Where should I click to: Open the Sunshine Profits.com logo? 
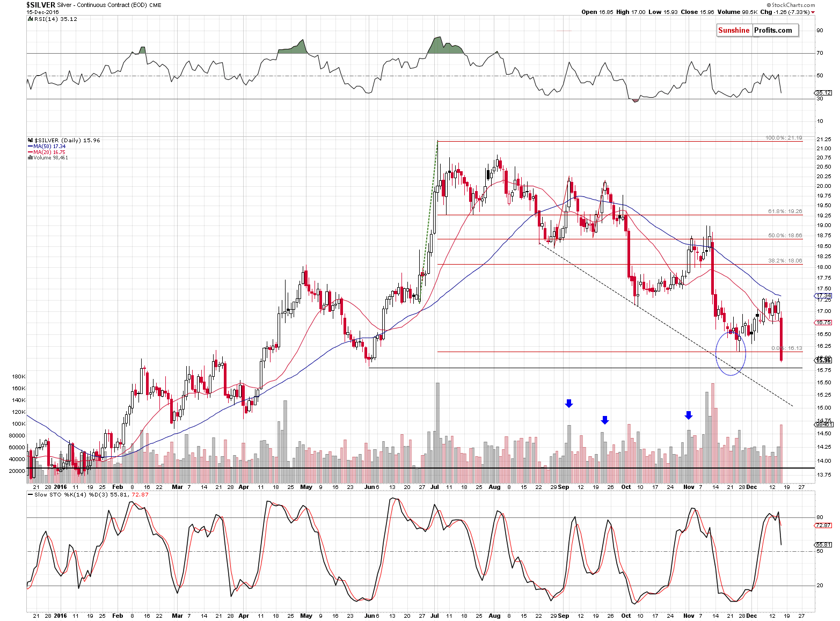point(757,30)
